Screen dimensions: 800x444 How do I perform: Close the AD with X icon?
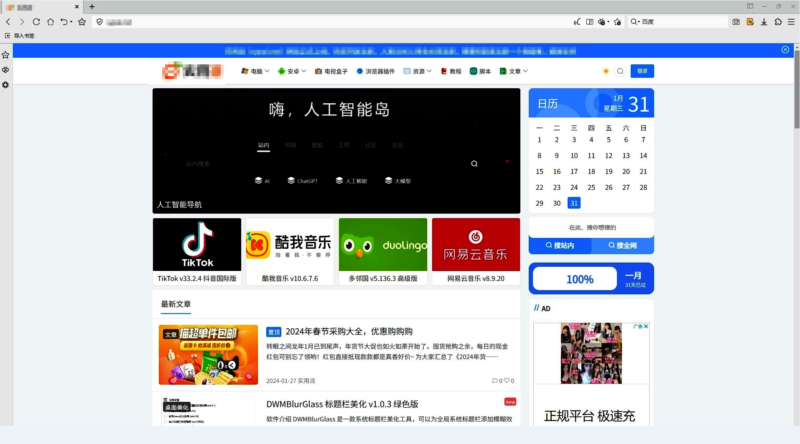pyautogui.click(x=646, y=326)
